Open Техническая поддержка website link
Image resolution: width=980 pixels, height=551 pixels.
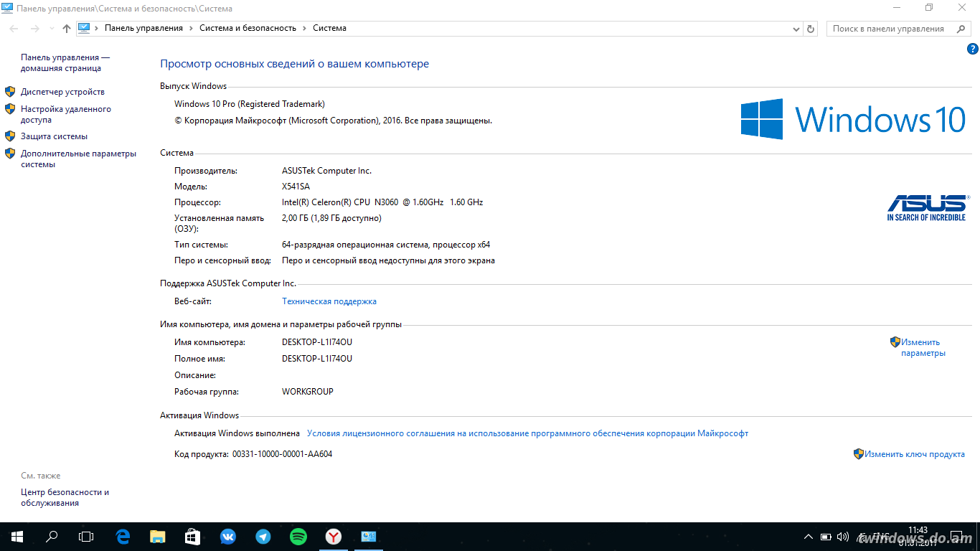[329, 301]
